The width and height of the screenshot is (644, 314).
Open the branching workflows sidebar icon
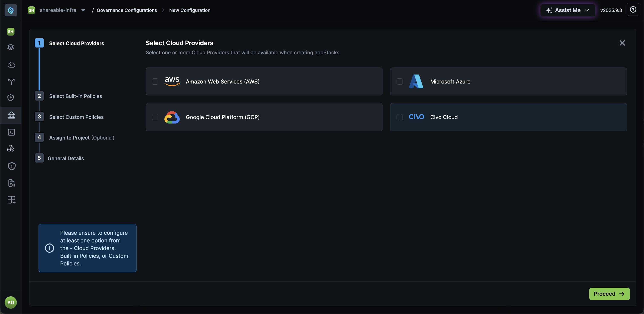[x=11, y=82]
